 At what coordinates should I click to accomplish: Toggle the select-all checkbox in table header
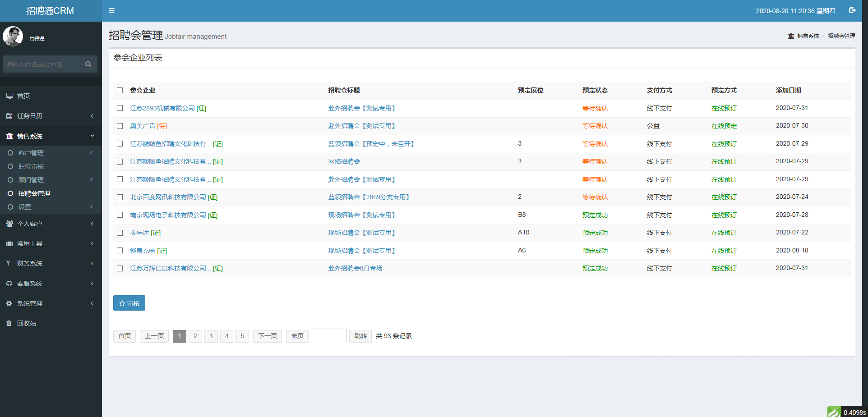click(x=120, y=91)
